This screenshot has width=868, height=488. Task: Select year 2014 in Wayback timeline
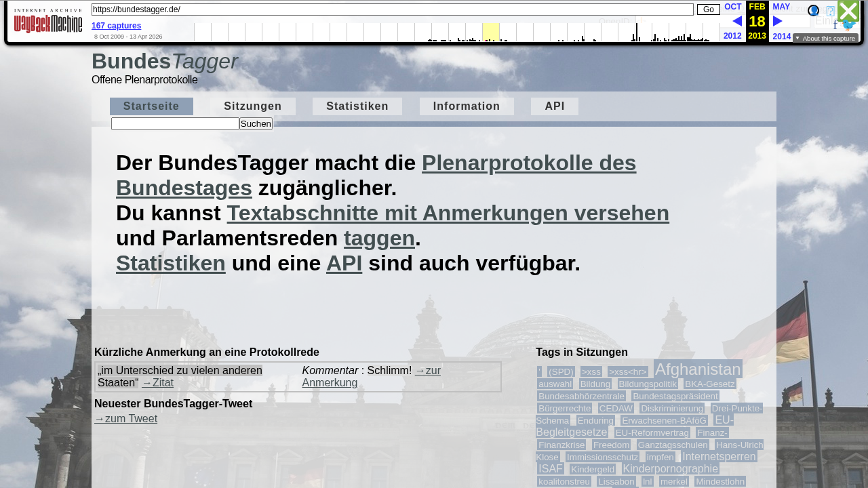point(782,36)
